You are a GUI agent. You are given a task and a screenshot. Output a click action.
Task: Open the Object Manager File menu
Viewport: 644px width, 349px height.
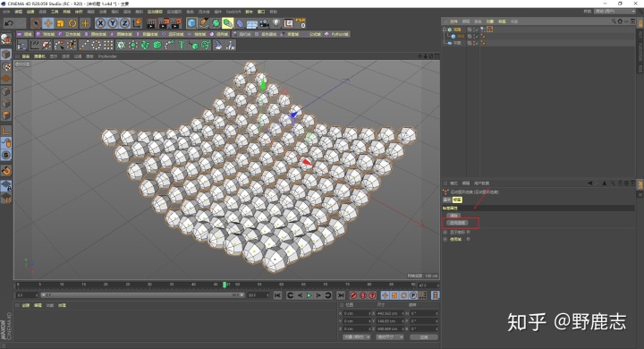[x=453, y=21]
